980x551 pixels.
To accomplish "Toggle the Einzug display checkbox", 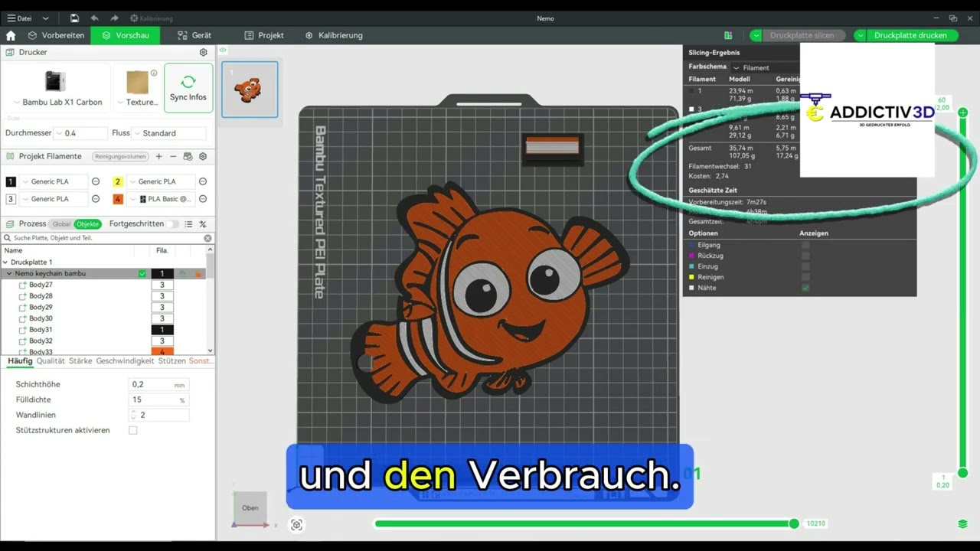I will [805, 266].
